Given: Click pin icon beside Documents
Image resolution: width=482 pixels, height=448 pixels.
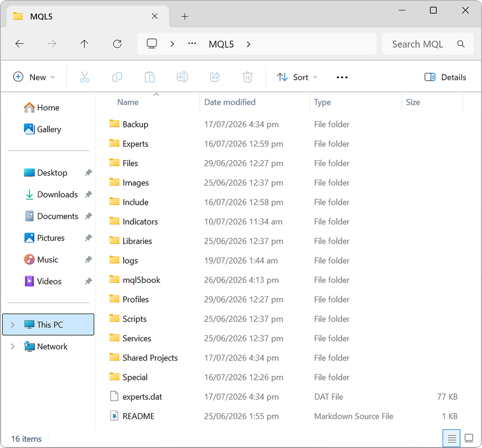Looking at the screenshot, I should 88,216.
